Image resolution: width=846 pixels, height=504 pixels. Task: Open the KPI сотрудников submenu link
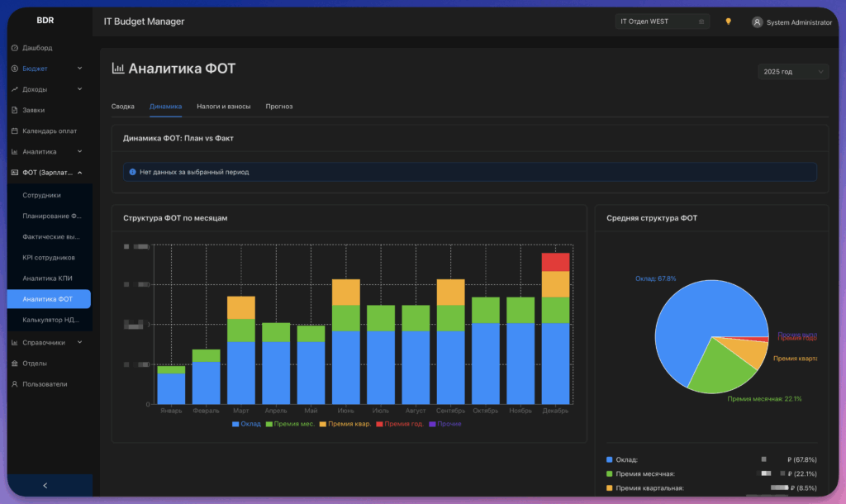(x=49, y=258)
